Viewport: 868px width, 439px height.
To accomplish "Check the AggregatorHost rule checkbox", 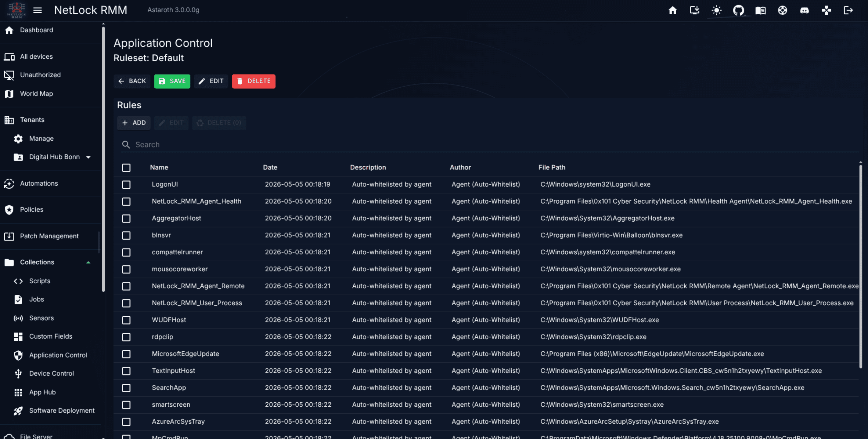I will point(126,219).
